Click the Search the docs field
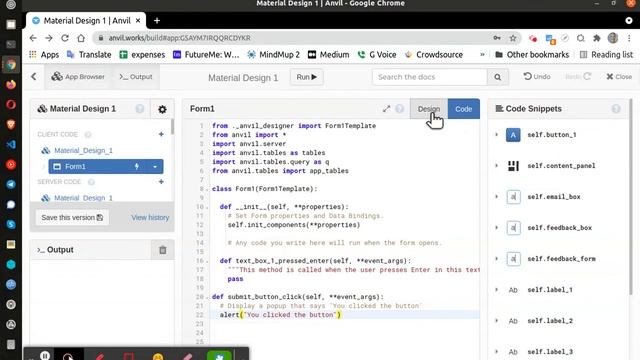Screen dimensions: 640x360 (x=429, y=77)
